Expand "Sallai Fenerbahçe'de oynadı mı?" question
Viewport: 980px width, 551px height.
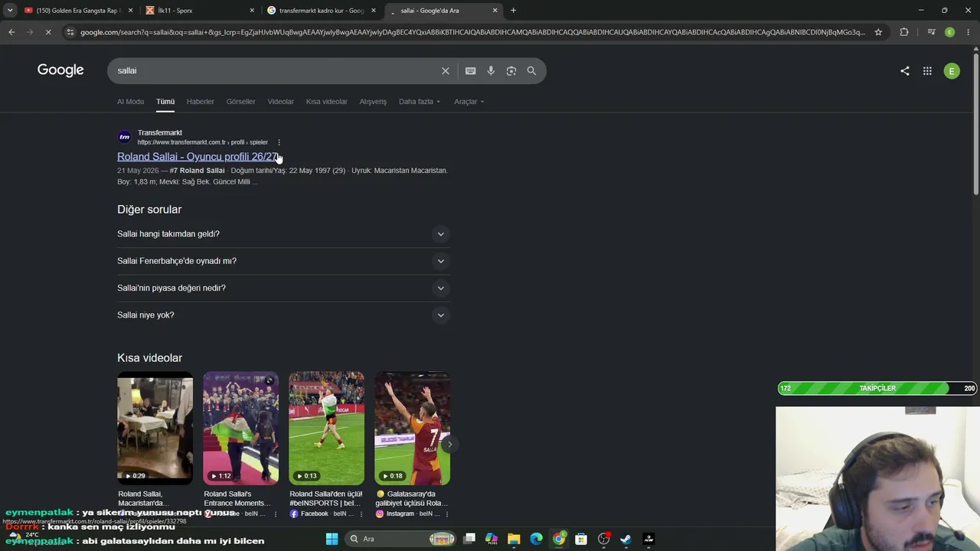(x=283, y=261)
